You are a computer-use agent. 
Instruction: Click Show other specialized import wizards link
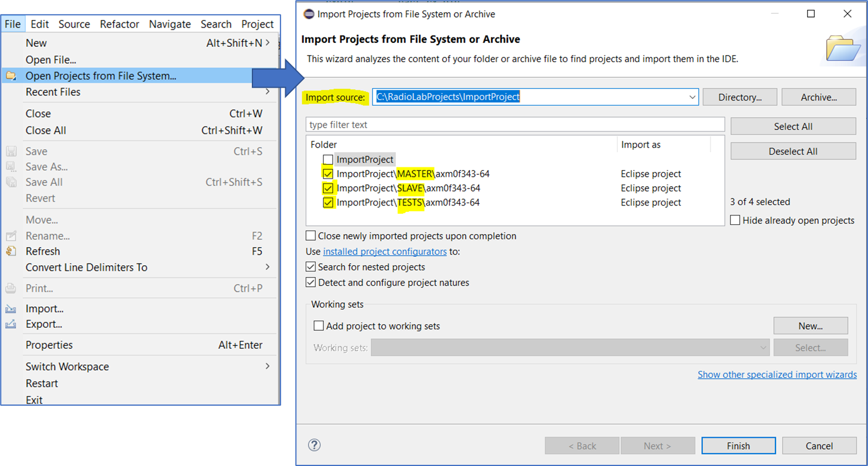click(x=777, y=375)
